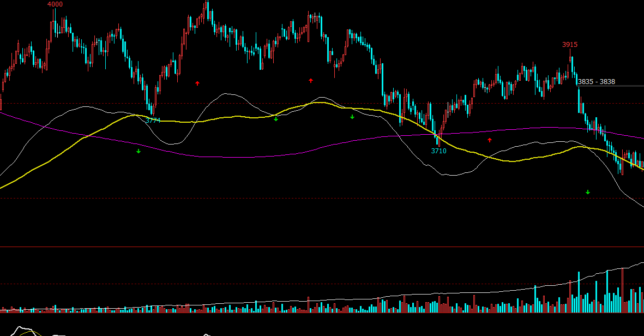Click the 3771 low price label
This screenshot has height=336, width=644.
point(153,121)
